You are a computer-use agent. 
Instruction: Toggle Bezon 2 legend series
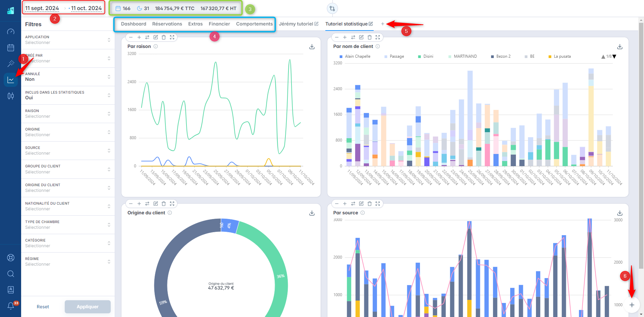coord(501,56)
